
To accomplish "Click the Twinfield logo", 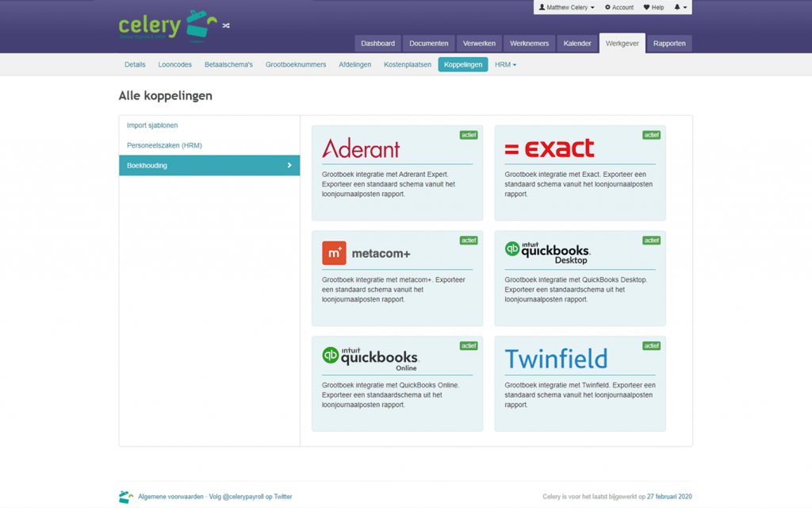I will coord(556,359).
